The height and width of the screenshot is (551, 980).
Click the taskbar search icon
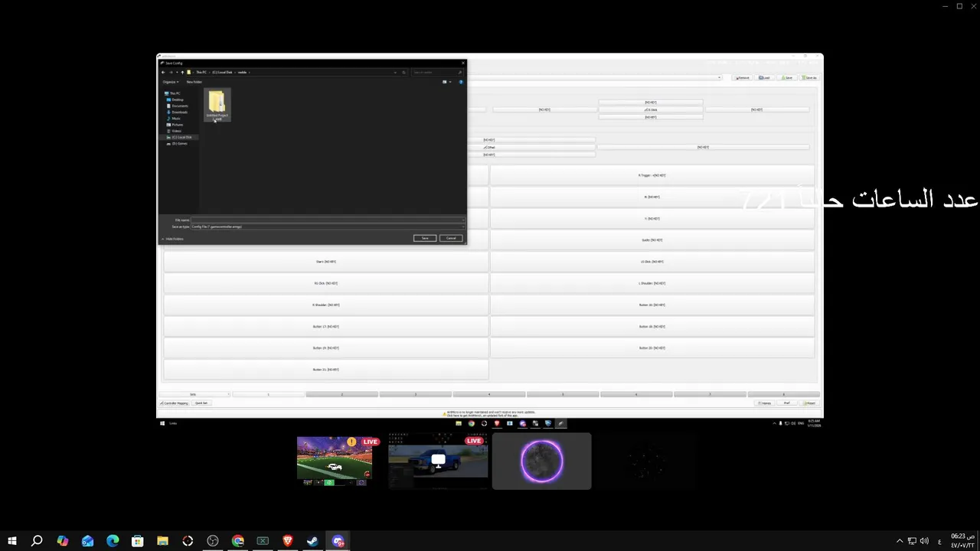coord(37,541)
